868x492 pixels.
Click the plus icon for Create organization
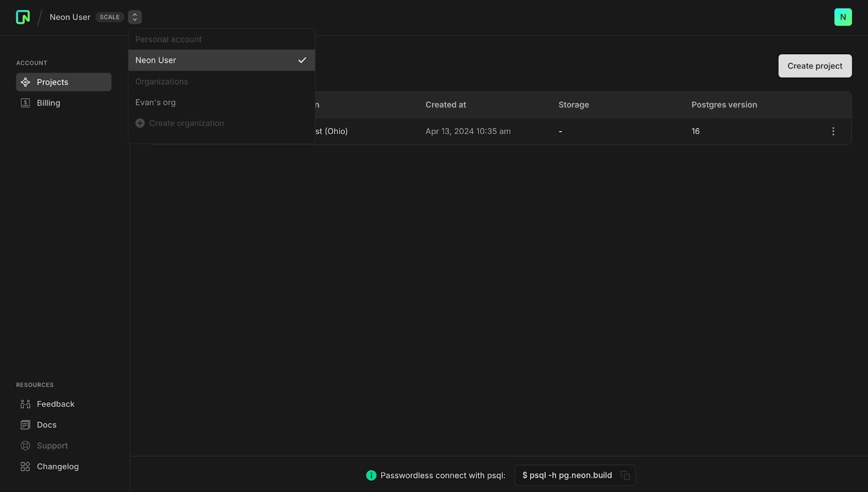[140, 123]
